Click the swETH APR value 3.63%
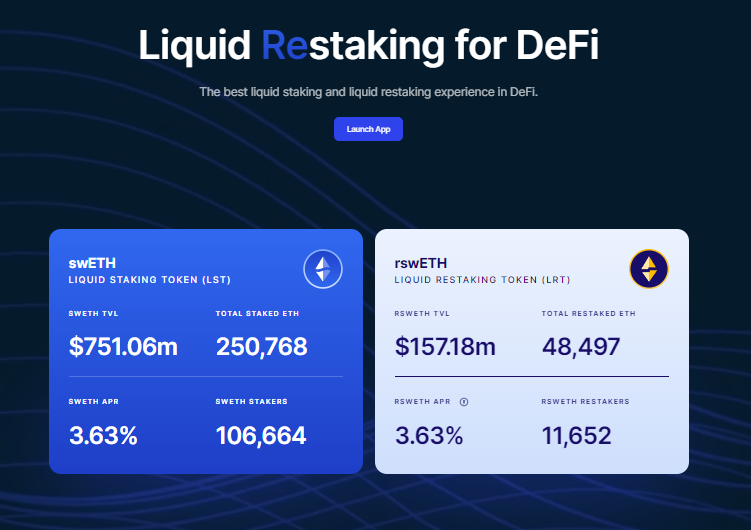The height and width of the screenshot is (530, 751). (103, 435)
